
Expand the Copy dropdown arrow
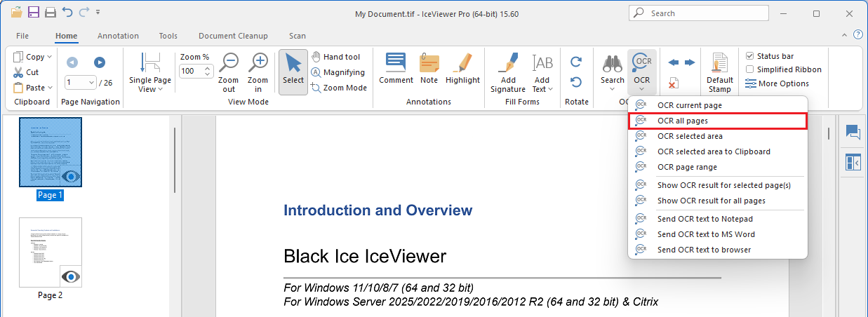[x=50, y=57]
